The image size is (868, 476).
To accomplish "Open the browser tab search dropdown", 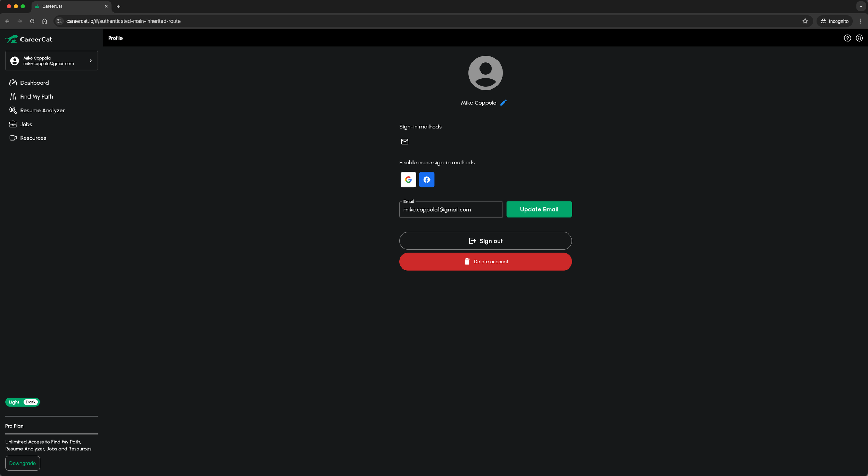I will pyautogui.click(x=860, y=6).
